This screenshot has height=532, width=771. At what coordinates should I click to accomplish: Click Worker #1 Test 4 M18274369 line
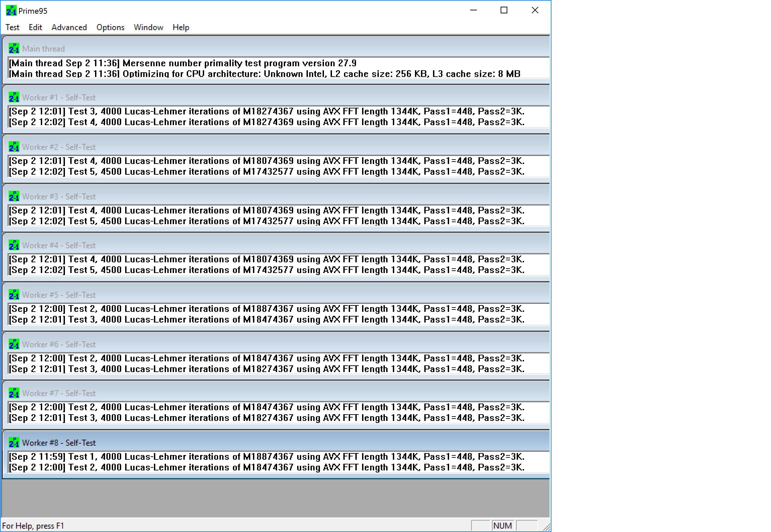click(267, 122)
